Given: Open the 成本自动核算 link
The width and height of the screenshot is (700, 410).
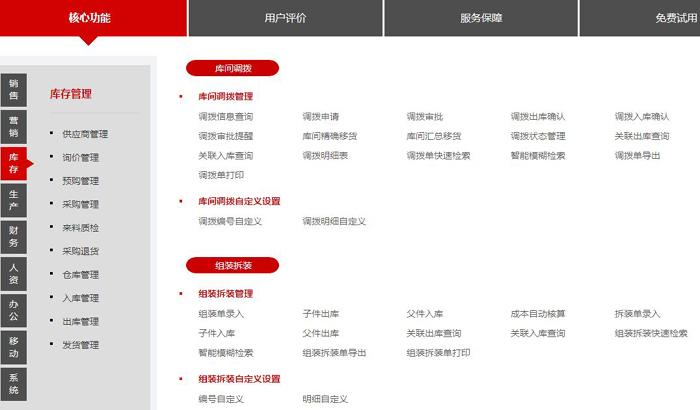Looking at the screenshot, I should (x=537, y=314).
